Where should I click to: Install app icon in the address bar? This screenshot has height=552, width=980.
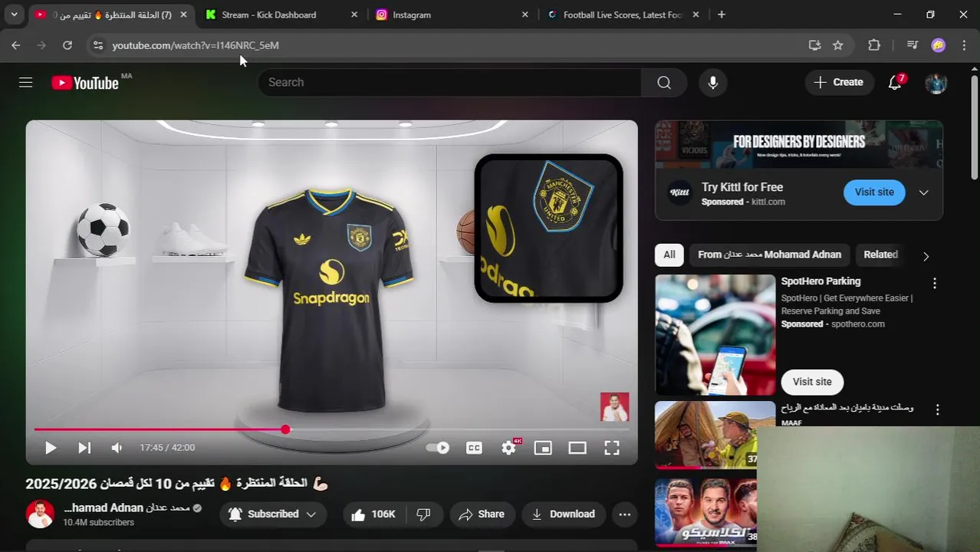[x=814, y=45]
